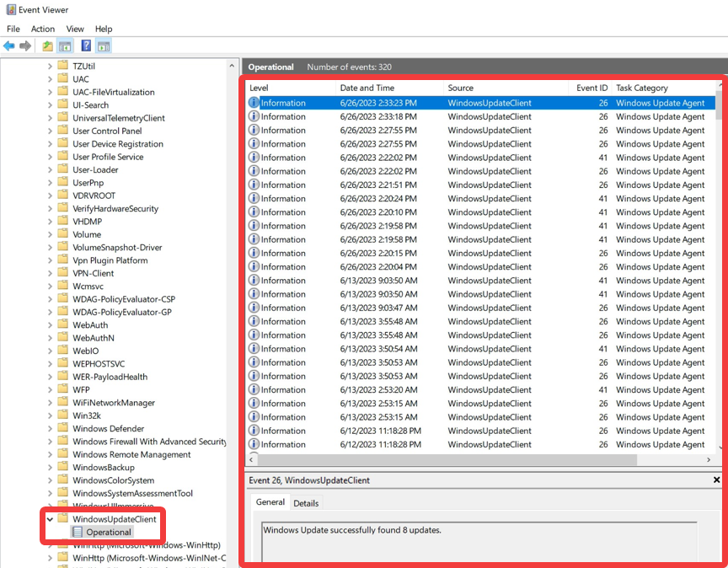Expand the WebAuthN tree node
The height and width of the screenshot is (568, 728).
click(x=50, y=338)
